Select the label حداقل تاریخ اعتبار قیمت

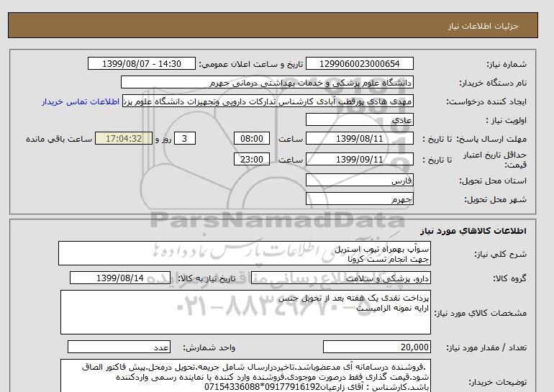[x=495, y=160]
